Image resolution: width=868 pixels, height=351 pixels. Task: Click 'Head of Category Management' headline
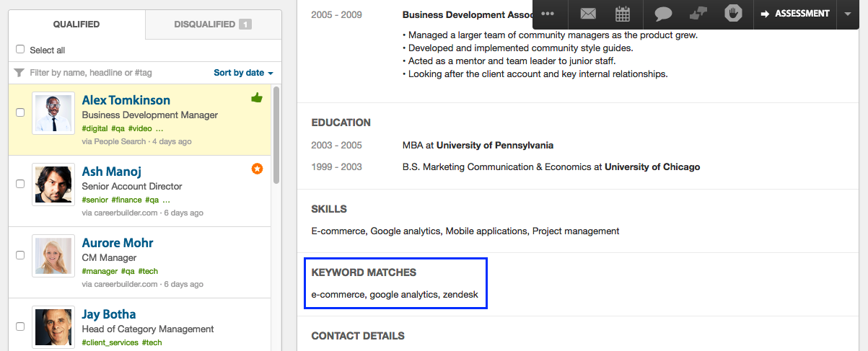148,329
